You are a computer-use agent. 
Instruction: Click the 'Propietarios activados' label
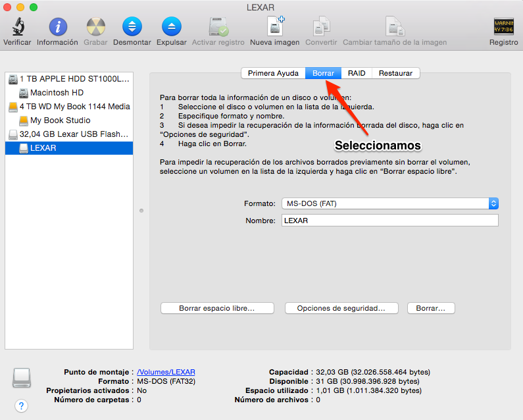[x=87, y=390]
